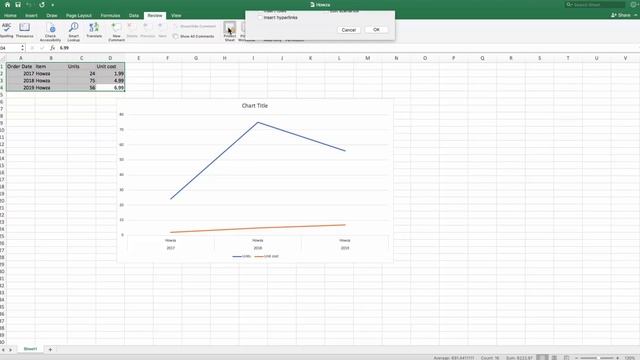Select cell with units value 75
Viewport: 640px width, 360px height.
[82, 80]
